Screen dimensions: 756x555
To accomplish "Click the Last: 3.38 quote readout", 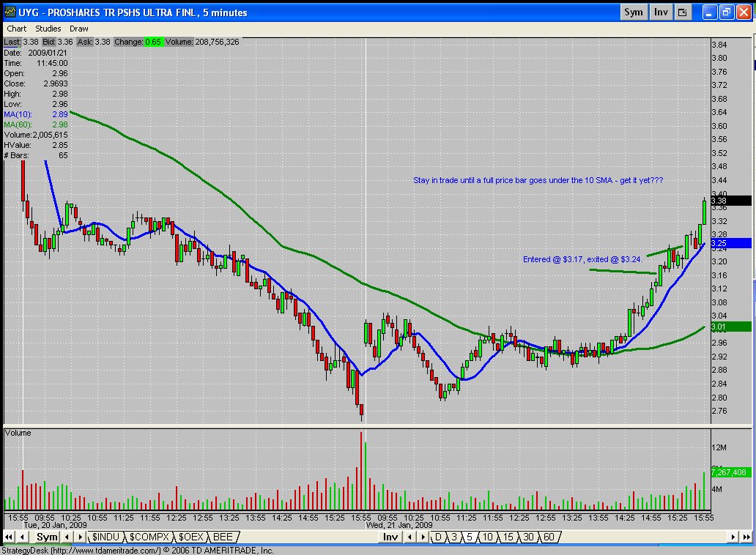I will (x=21, y=42).
